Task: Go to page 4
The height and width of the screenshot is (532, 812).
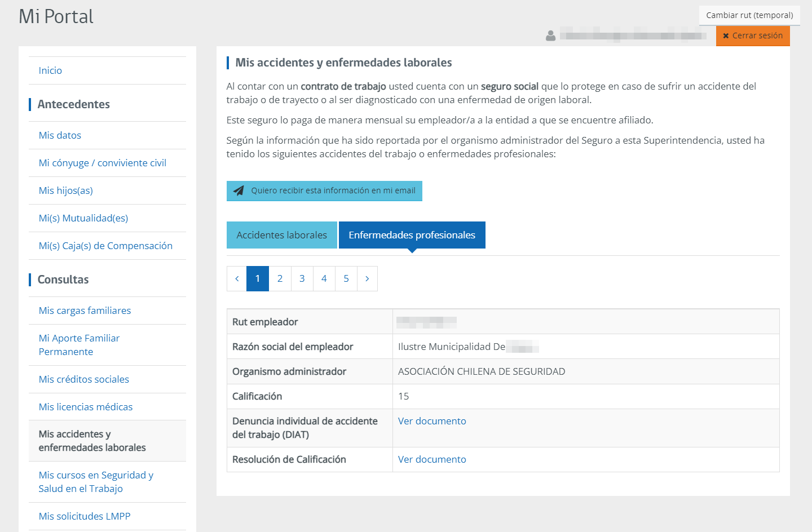Action: point(324,278)
